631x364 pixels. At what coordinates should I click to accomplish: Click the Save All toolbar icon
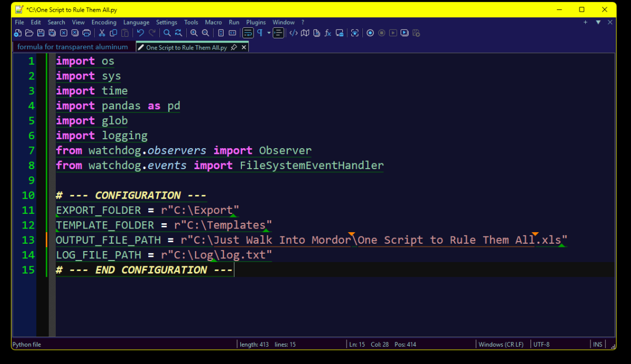[x=52, y=33]
